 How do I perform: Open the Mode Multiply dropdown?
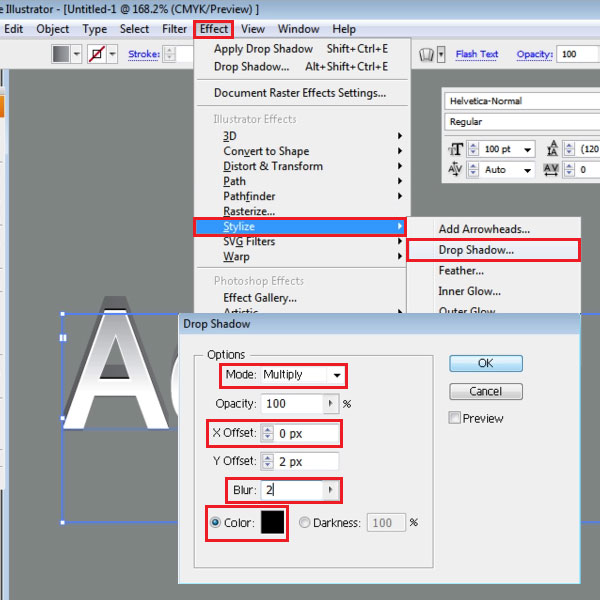coord(336,375)
